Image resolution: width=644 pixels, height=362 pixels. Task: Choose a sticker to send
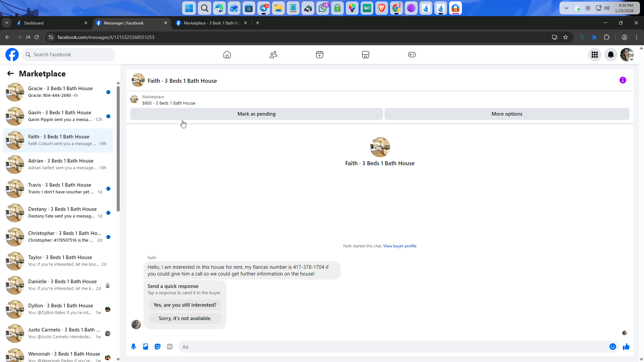pyautogui.click(x=158, y=347)
